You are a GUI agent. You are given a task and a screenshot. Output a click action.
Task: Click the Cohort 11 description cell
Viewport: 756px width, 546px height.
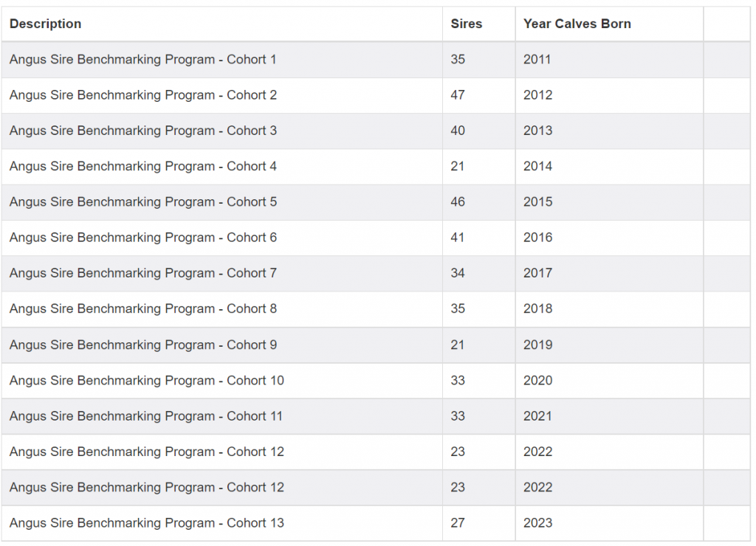[146, 416]
